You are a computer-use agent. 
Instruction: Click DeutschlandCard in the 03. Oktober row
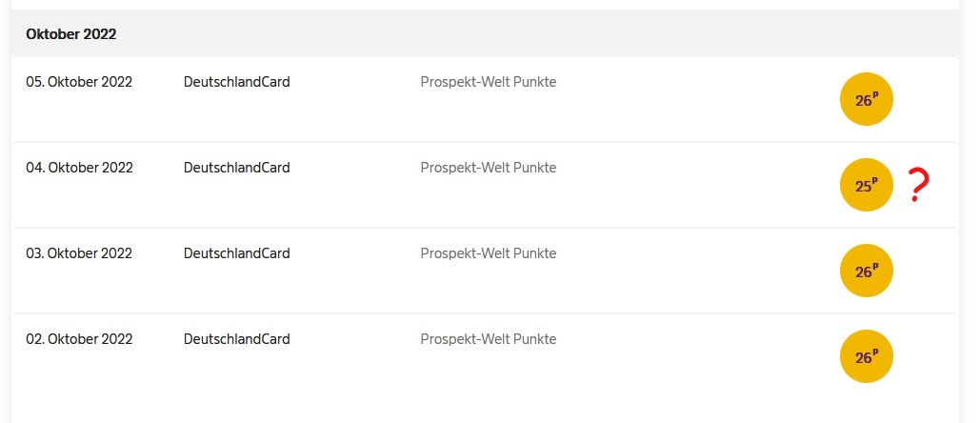coord(237,253)
